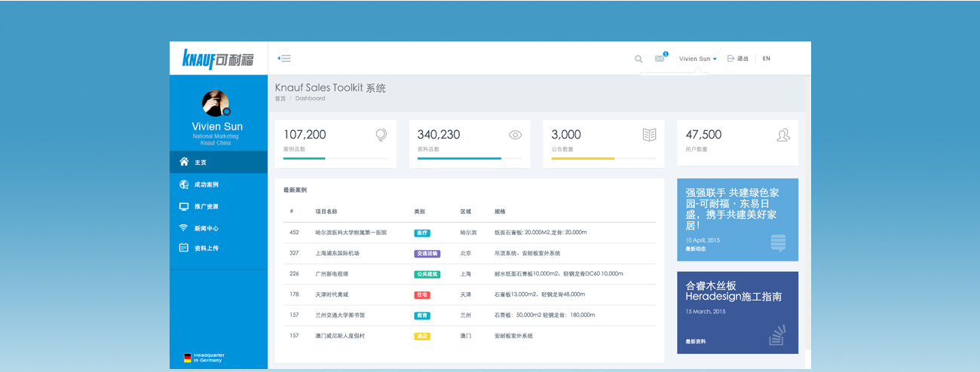Expand the Vivien Sun user dropdown
Viewport: 980px width, 372px height.
[x=697, y=59]
